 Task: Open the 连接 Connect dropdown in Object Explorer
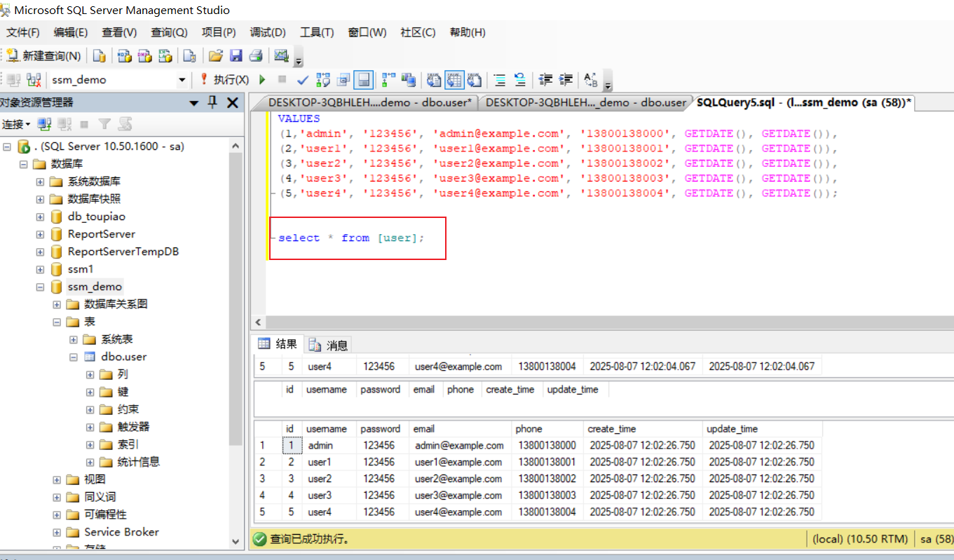pyautogui.click(x=16, y=124)
